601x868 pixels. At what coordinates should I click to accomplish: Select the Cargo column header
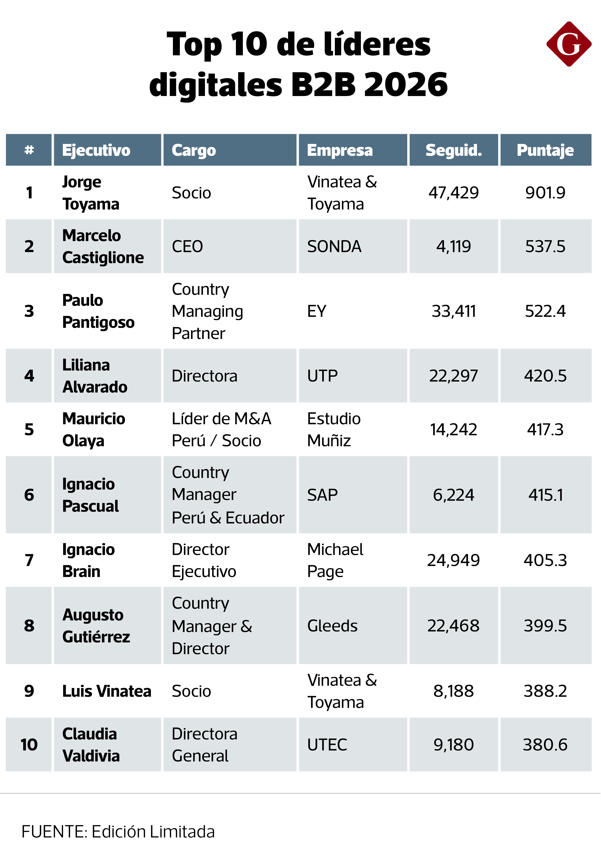pos(230,150)
